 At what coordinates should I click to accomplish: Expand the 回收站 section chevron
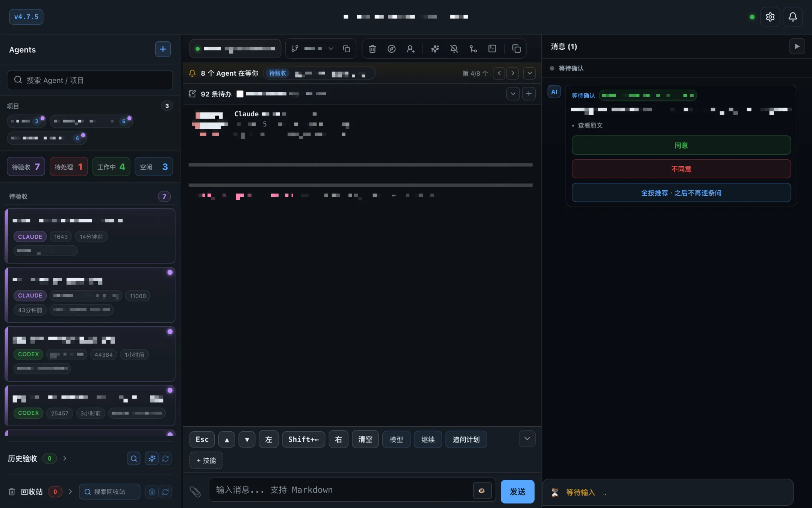(70, 491)
